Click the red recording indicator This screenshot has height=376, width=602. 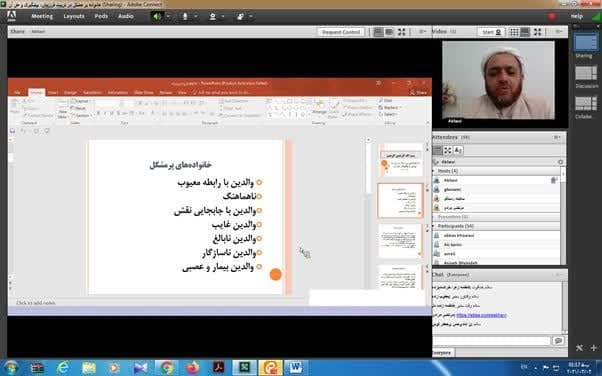[552, 16]
